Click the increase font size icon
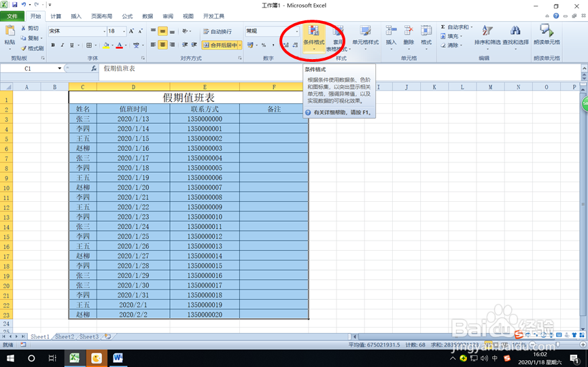 (x=131, y=31)
